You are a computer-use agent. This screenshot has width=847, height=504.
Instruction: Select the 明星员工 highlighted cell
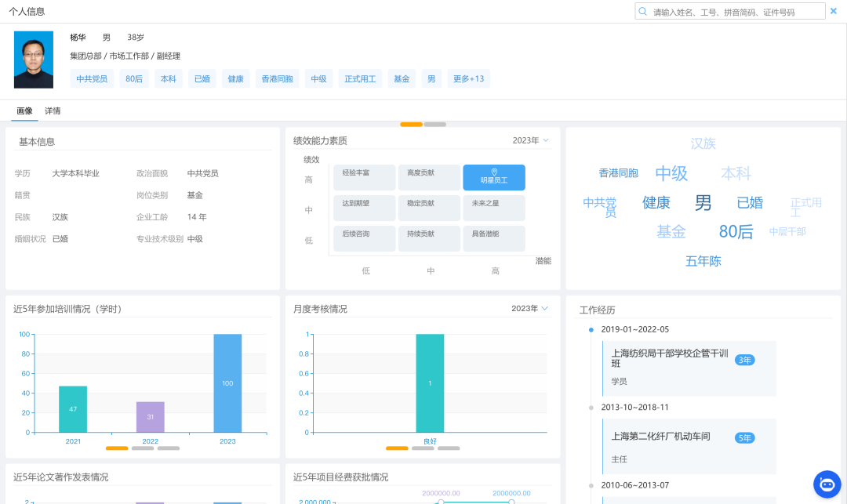pos(494,177)
